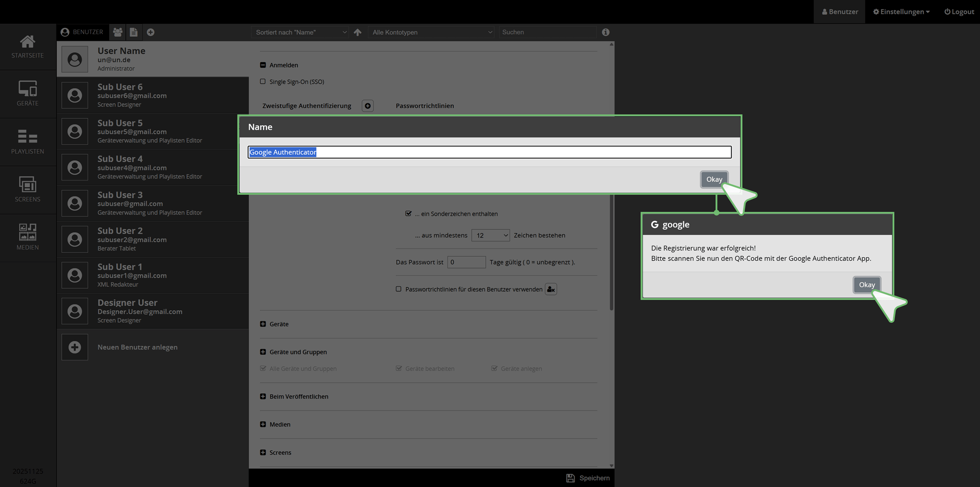
Task: Uncheck 'ein Sonderzeichen enthalten' option
Action: [x=408, y=214]
